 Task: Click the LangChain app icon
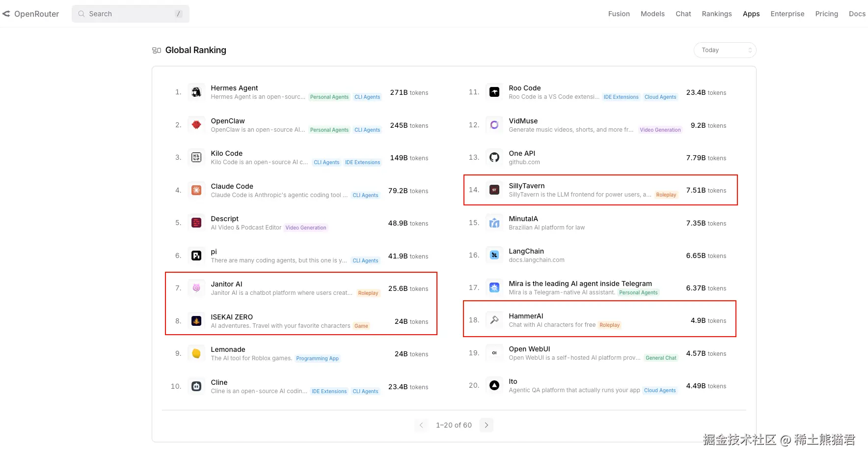pyautogui.click(x=494, y=255)
